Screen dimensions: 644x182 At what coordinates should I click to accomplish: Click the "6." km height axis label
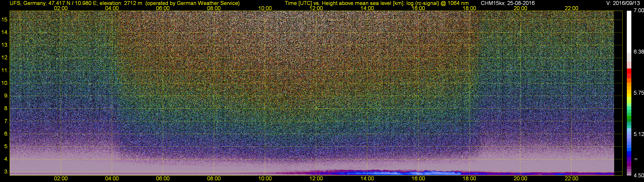tap(6, 134)
